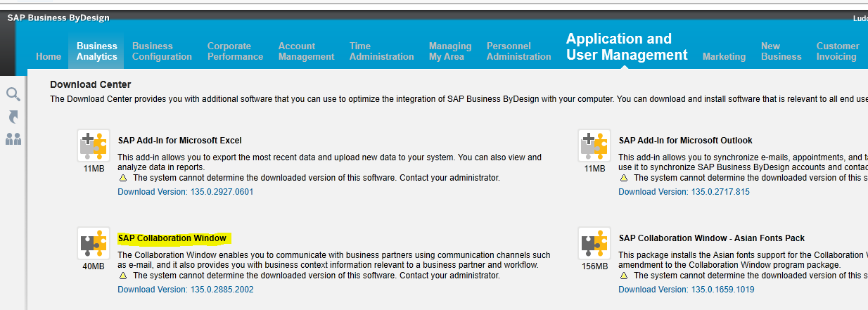Open Corporate Performance tab

click(x=235, y=51)
